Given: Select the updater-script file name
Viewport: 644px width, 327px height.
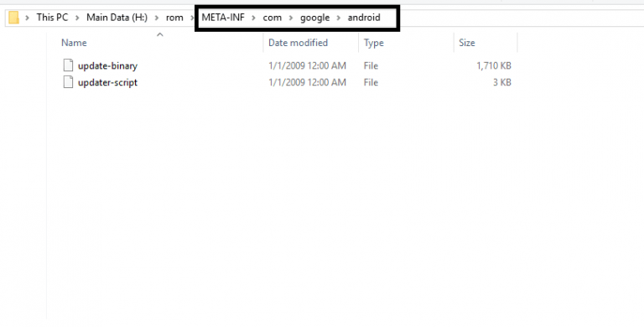Looking at the screenshot, I should [107, 82].
